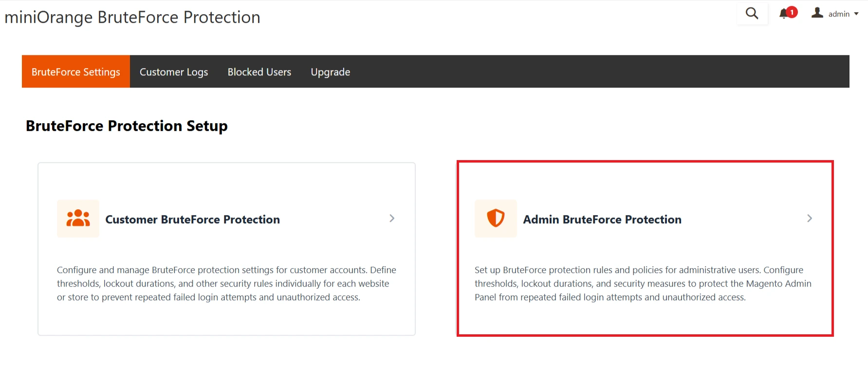Screen dimensions: 868x382
Task: Click 'BruteForce Protection Setup' heading
Action: coord(127,126)
